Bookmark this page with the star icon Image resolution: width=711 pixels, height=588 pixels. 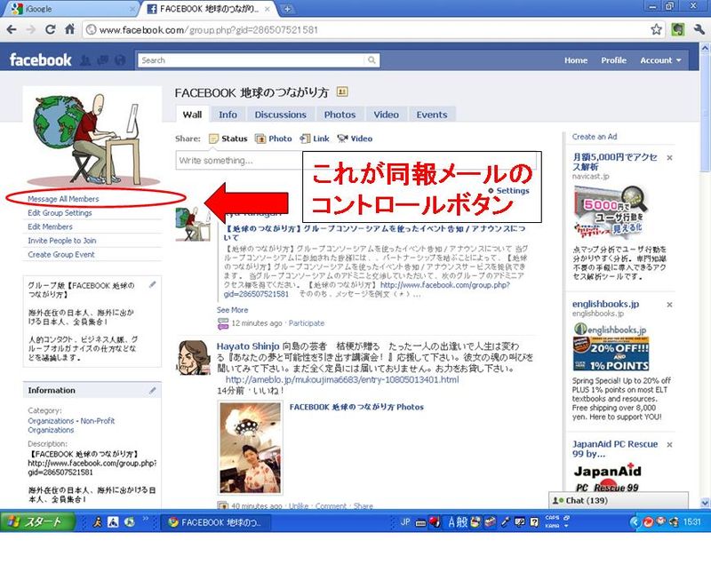click(656, 30)
